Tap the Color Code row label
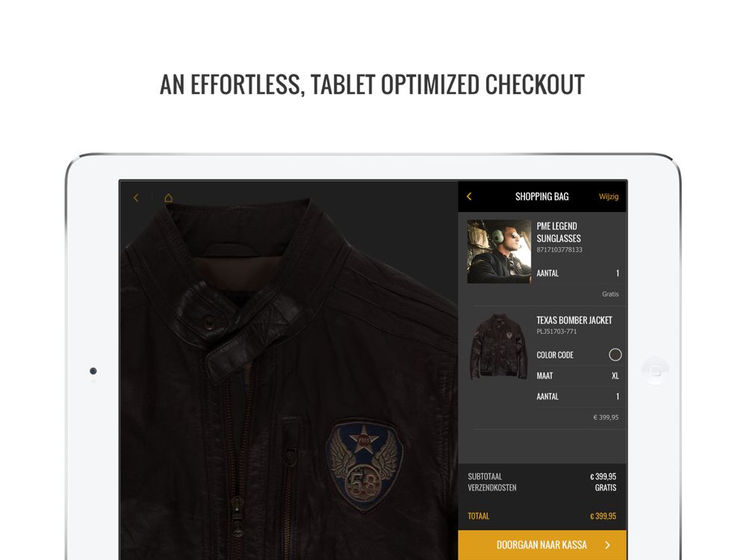 coord(554,355)
